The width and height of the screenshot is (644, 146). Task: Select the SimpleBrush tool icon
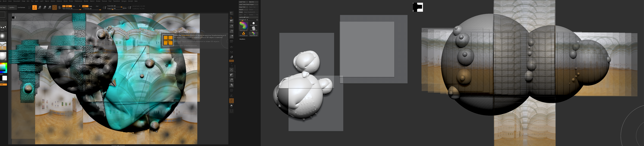(x=244, y=34)
